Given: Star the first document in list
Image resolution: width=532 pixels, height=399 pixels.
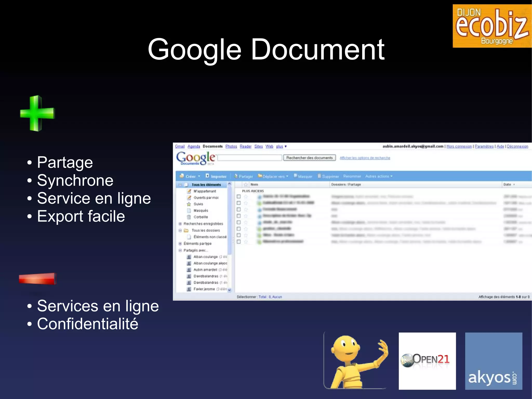Looking at the screenshot, I should [x=246, y=197].
